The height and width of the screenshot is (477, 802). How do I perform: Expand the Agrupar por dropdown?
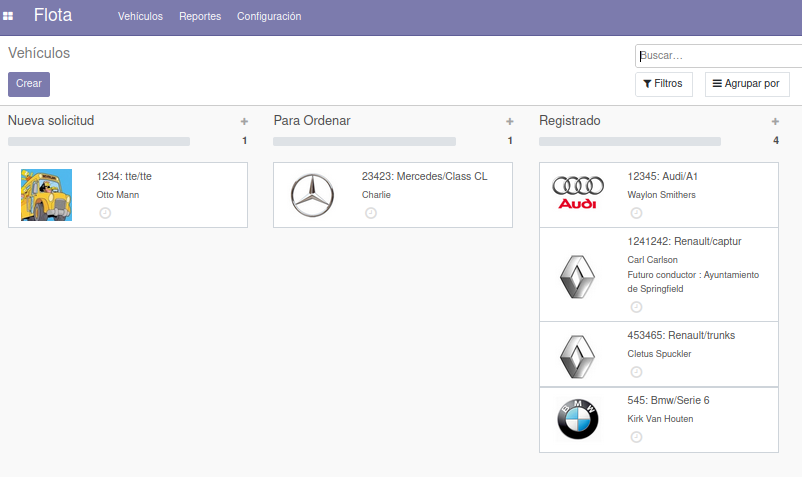coord(746,84)
